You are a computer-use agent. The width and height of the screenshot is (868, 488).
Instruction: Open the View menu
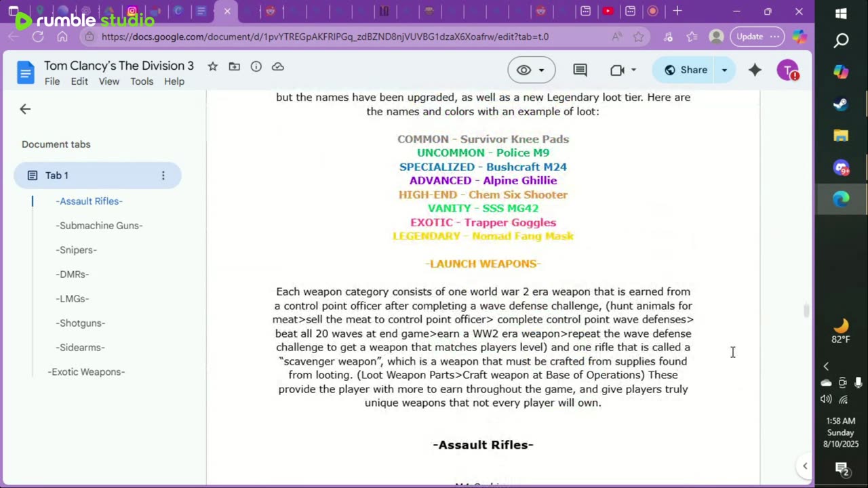109,81
